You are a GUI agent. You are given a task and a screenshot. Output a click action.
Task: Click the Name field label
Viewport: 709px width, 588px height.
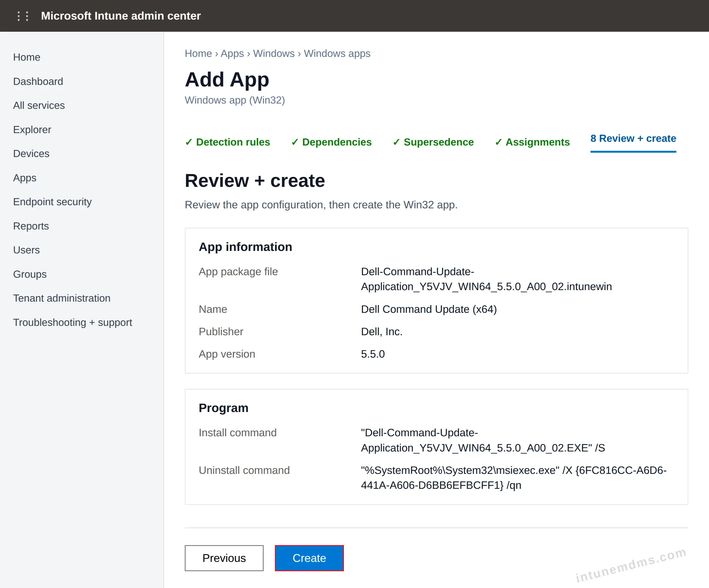213,309
